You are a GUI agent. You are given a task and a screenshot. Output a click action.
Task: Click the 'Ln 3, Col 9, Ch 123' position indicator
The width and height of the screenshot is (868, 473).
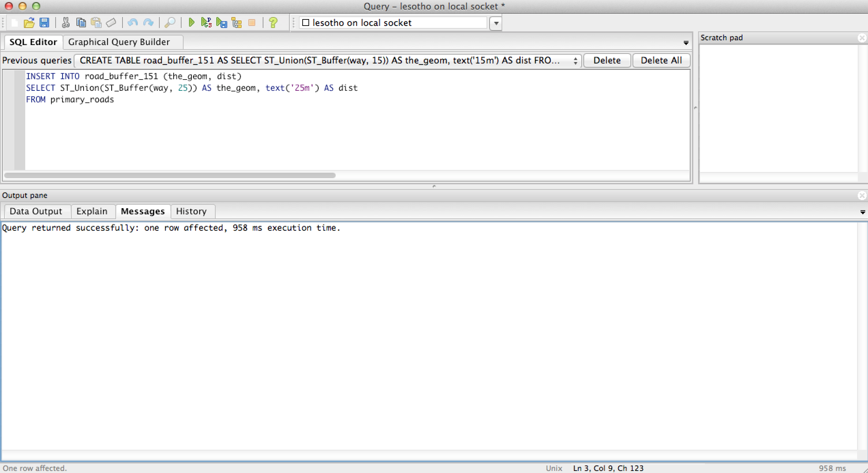pos(608,468)
